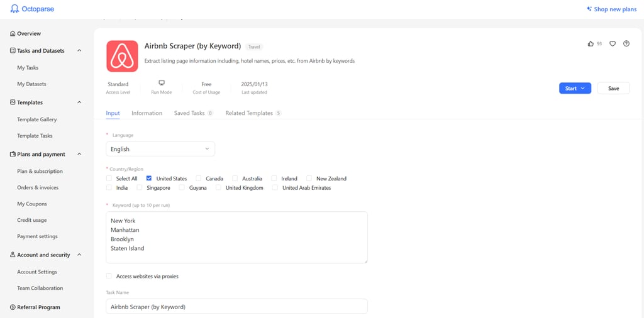Tick the United Arab Emirates checkbox
The height and width of the screenshot is (318, 644).
tap(275, 187)
